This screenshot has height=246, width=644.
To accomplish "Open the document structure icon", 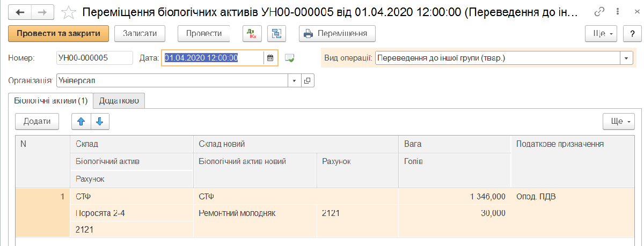I will 277,33.
